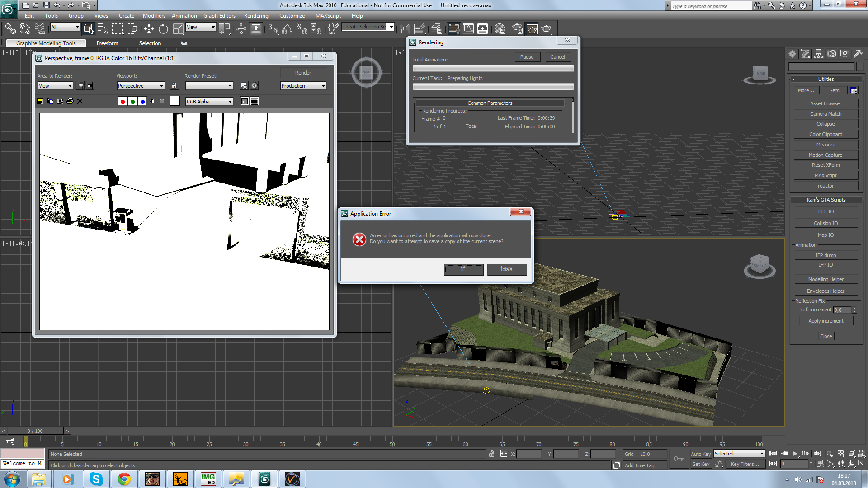Click the white color swatch in render window
The image size is (868, 488).
coord(175,101)
